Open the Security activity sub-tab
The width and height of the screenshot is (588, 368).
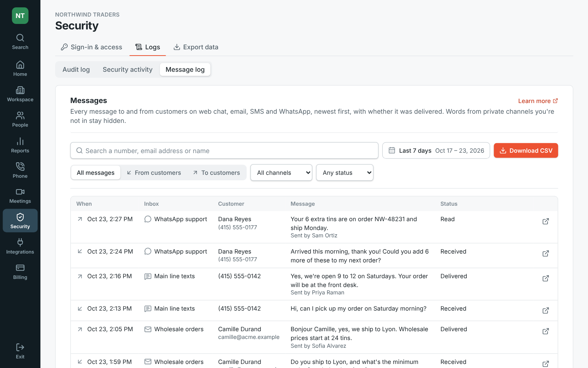(x=128, y=70)
